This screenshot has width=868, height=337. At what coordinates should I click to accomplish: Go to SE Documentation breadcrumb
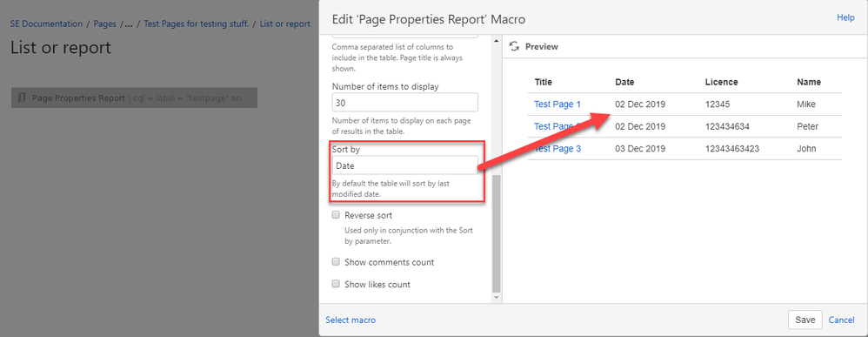(46, 24)
